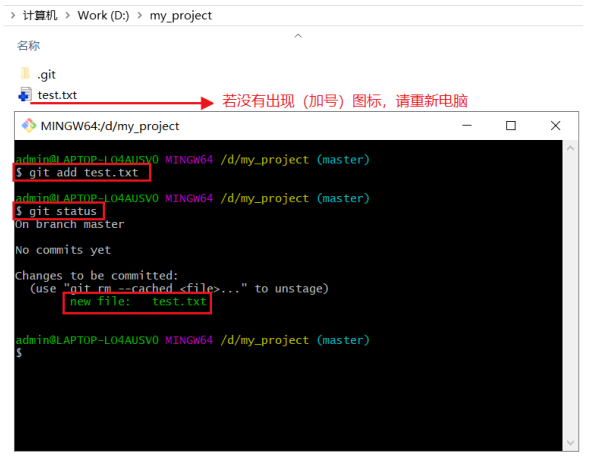This screenshot has height=457, width=592.
Task: Click the terminal prompt at the last line
Action: point(19,353)
